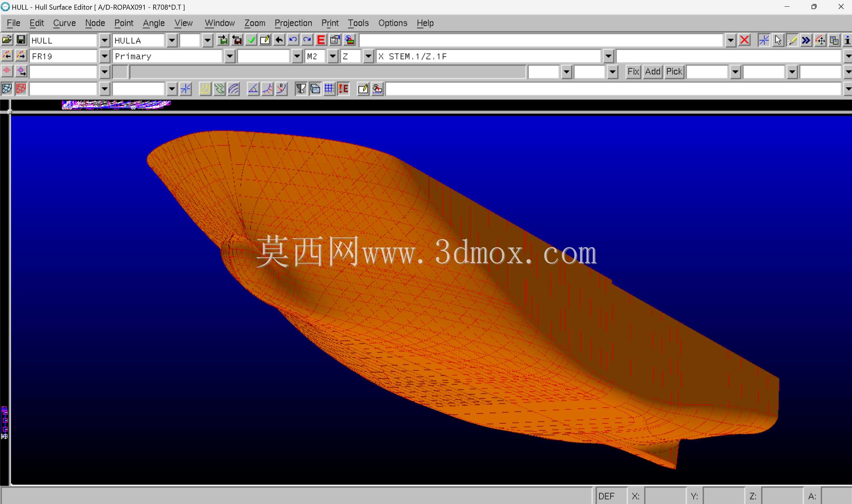Click the angle measurement triangle icon
Image resolution: width=852 pixels, height=504 pixels.
click(x=253, y=89)
